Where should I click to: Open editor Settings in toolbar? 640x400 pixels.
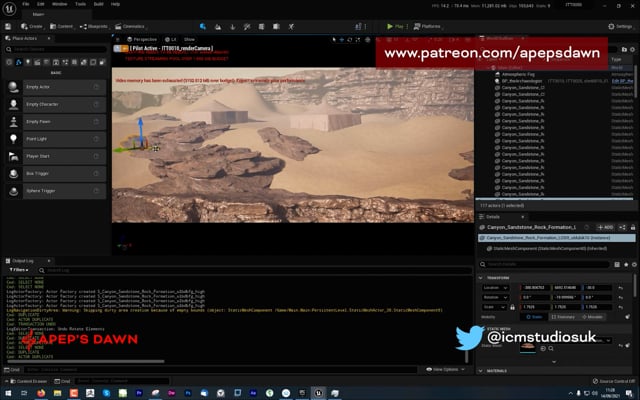click(x=620, y=27)
